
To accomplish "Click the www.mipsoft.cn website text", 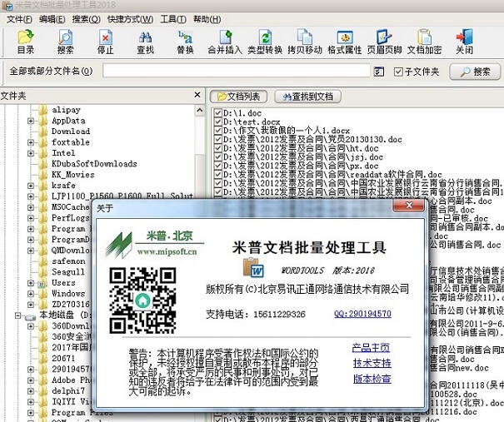I will (167, 251).
